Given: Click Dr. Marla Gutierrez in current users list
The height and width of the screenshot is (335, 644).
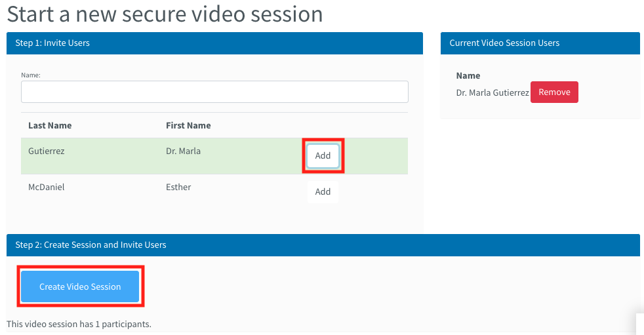Looking at the screenshot, I should click(493, 93).
